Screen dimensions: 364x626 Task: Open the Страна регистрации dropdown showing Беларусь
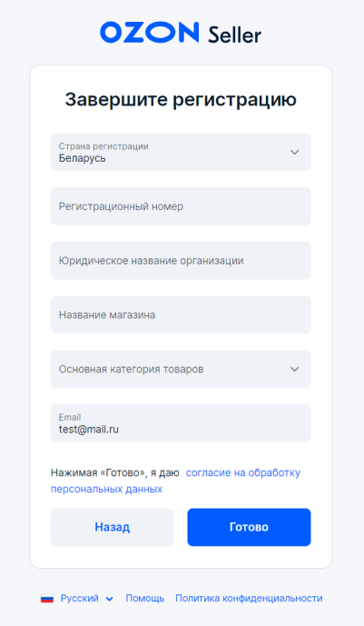(181, 152)
